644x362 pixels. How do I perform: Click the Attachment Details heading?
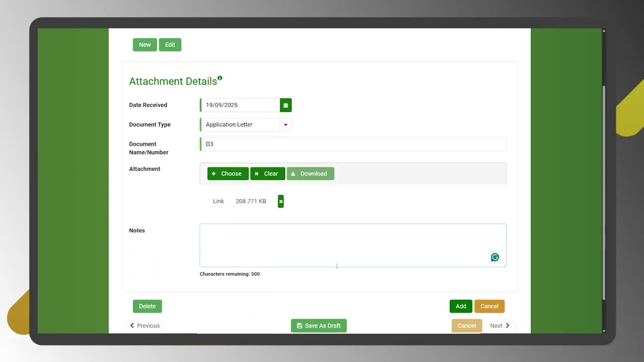click(x=173, y=81)
